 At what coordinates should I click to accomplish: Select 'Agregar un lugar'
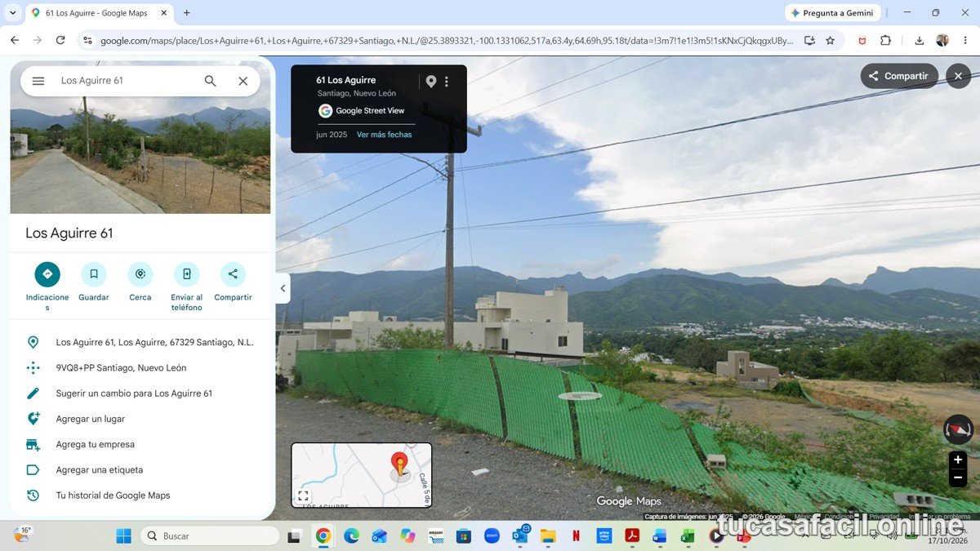140,419
